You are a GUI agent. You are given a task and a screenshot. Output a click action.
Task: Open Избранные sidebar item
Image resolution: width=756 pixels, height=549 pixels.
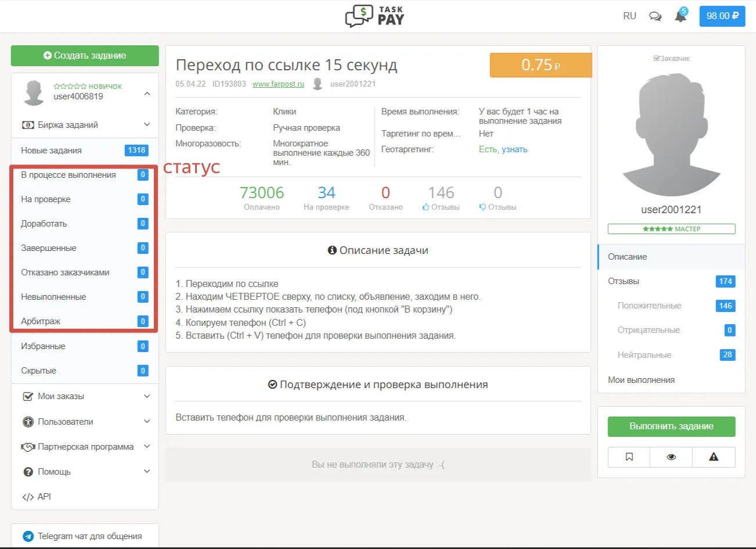85,346
